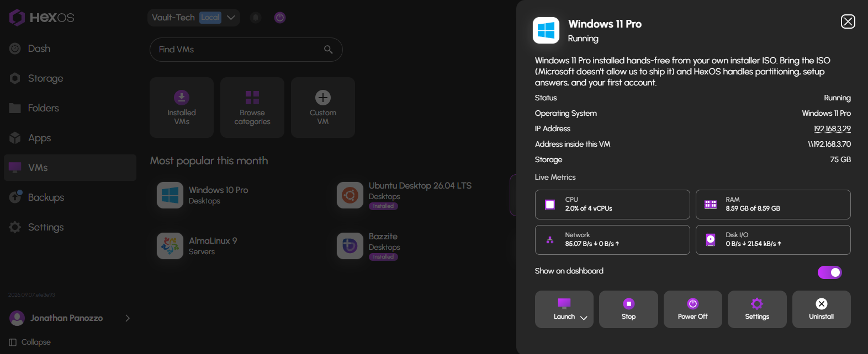This screenshot has height=354, width=868.
Task: Open Backups in the sidebar
Action: pyautogui.click(x=70, y=197)
